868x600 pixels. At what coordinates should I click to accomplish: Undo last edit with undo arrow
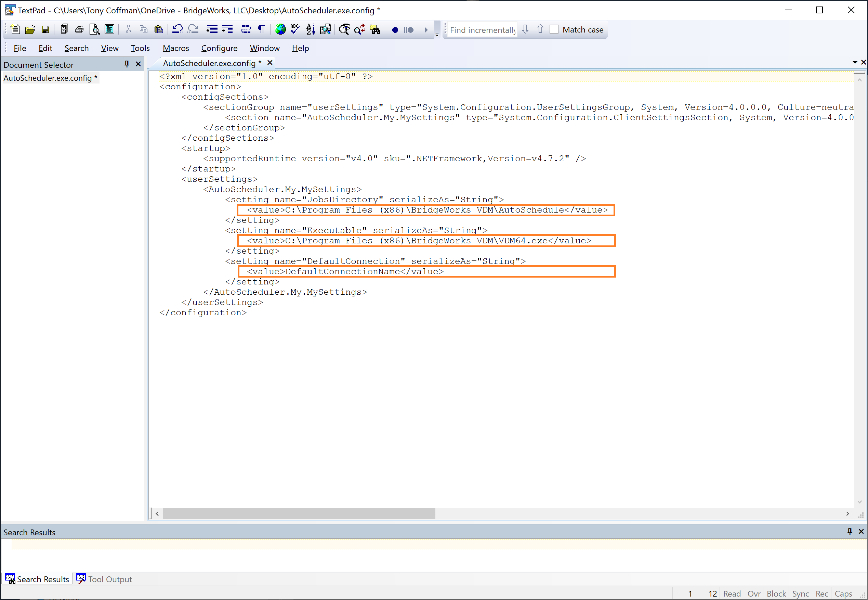point(177,29)
